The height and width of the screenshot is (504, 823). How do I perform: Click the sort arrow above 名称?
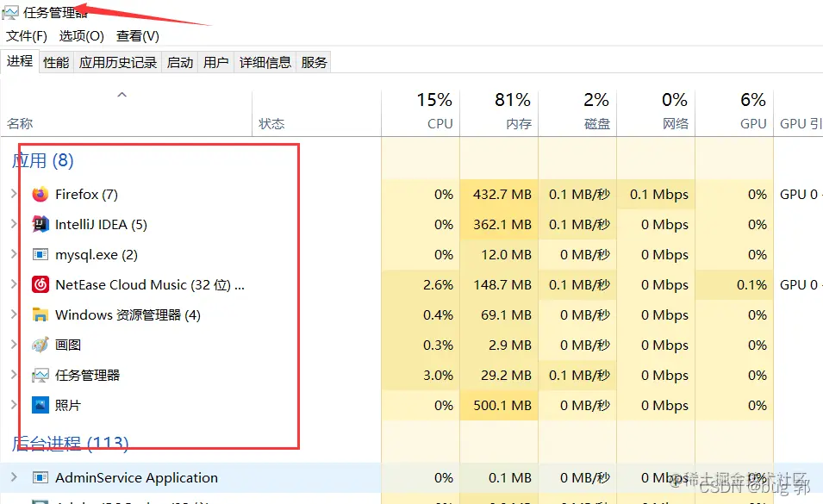click(122, 95)
